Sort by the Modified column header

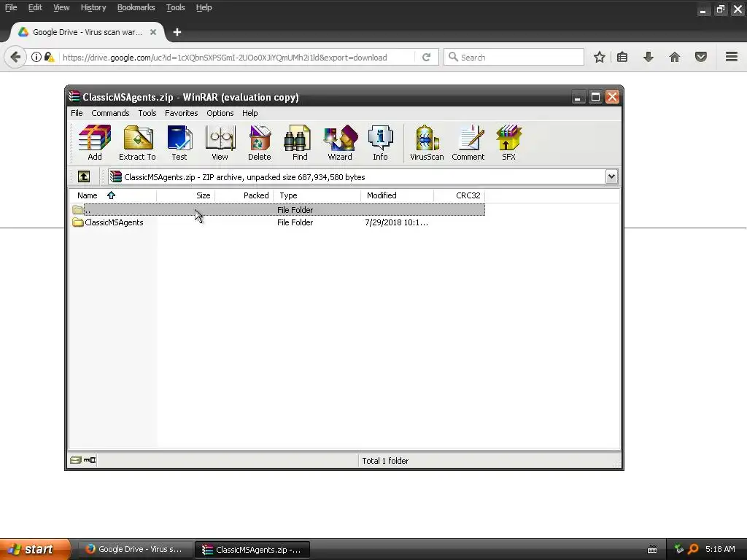398,195
